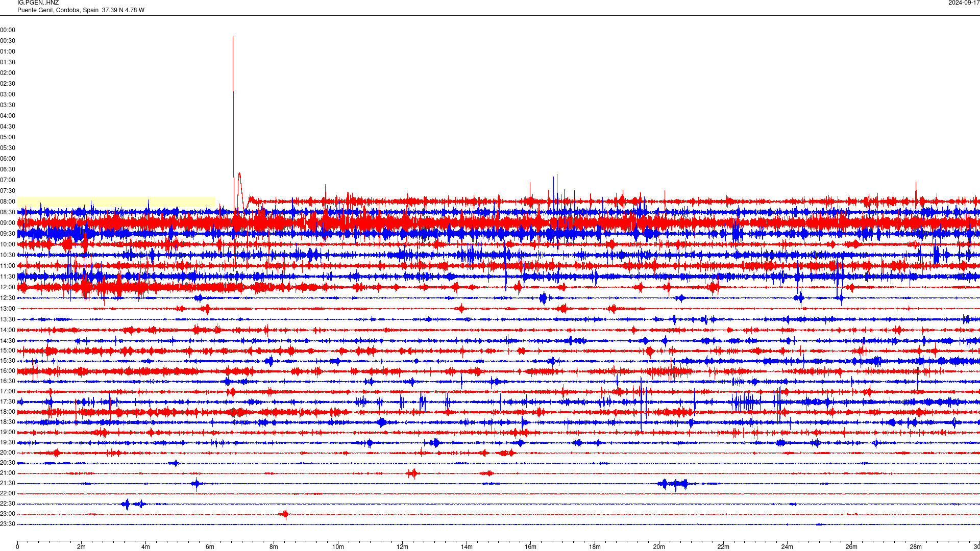
Task: Select the 14:00 time row label
Action: click(x=8, y=330)
